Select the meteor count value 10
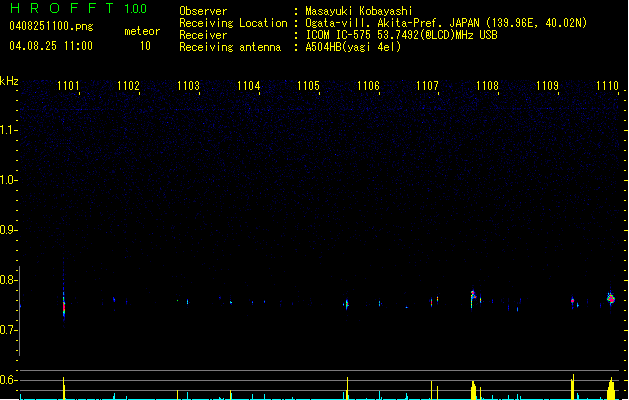Image resolution: width=629 pixels, height=400 pixels. pos(145,46)
